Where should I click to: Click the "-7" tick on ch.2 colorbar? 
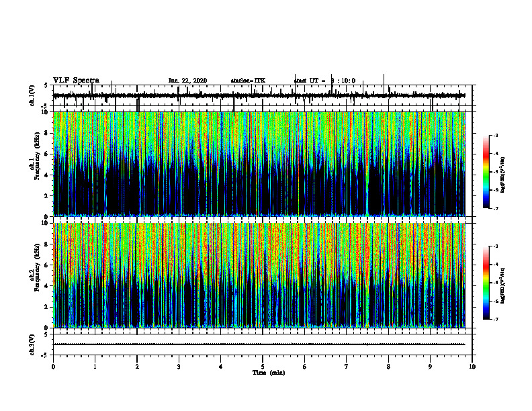(496, 319)
